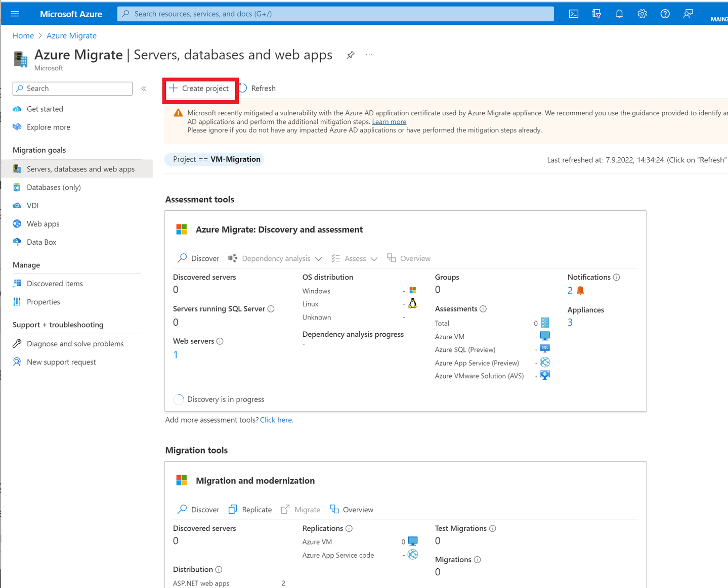Click Create project button
728x588 pixels.
pyautogui.click(x=200, y=88)
